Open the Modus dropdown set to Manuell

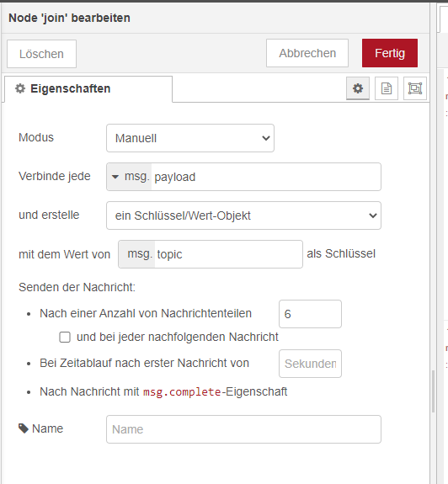point(190,138)
